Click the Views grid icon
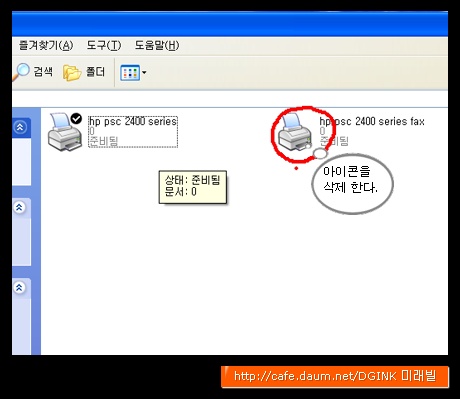This screenshot has height=399, width=460. (x=130, y=72)
